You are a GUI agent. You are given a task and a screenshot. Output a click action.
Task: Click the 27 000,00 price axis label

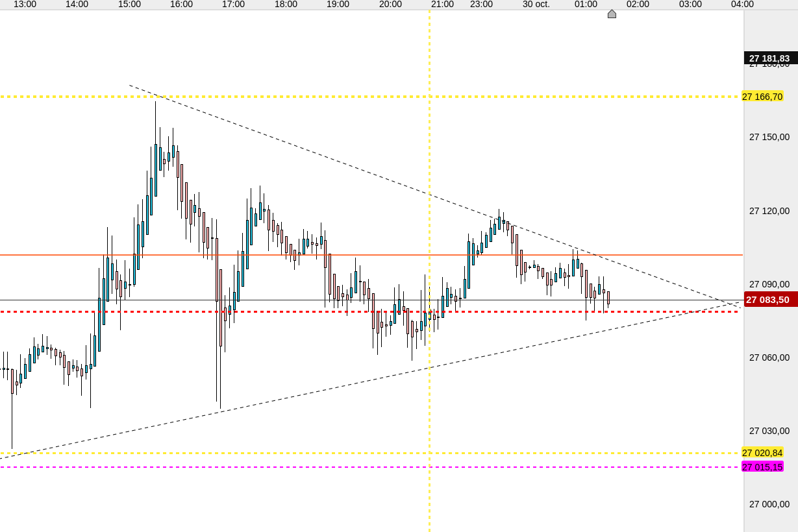pyautogui.click(x=769, y=503)
